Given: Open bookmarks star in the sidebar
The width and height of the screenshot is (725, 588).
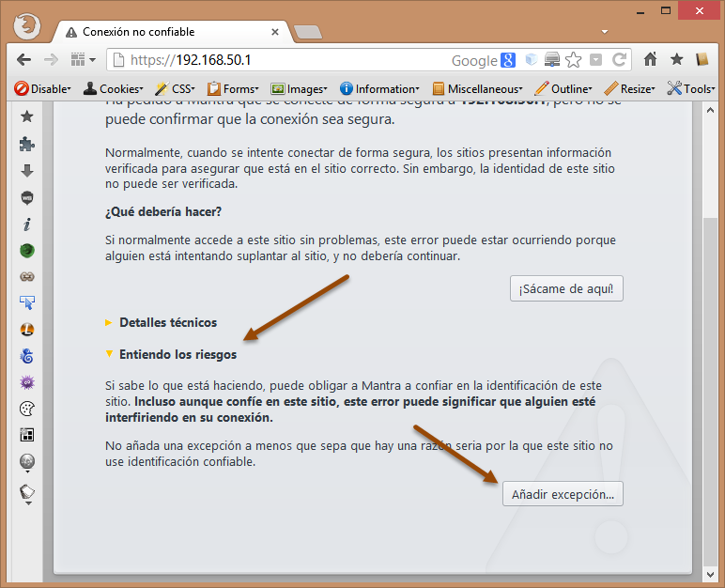Looking at the screenshot, I should click(27, 116).
